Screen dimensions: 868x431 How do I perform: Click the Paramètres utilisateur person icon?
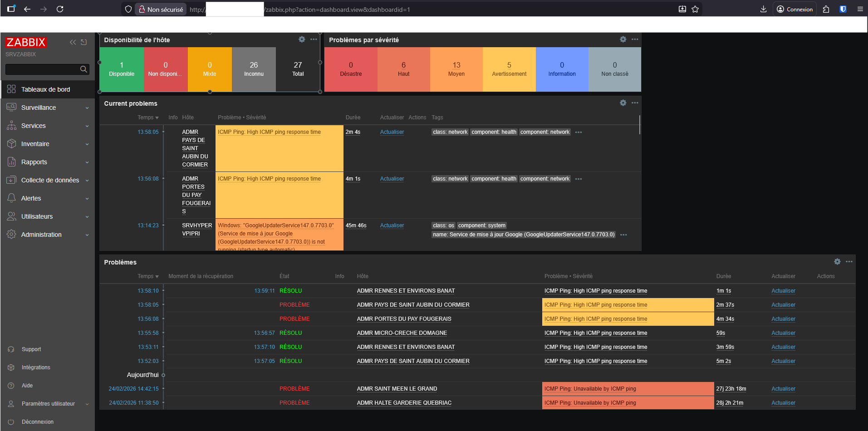(x=11, y=404)
